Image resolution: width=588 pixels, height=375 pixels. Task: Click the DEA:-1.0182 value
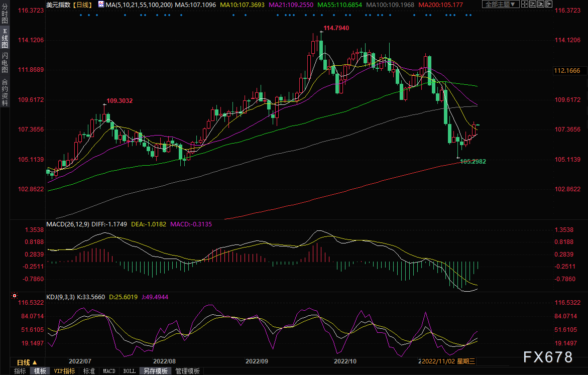[x=149, y=224]
